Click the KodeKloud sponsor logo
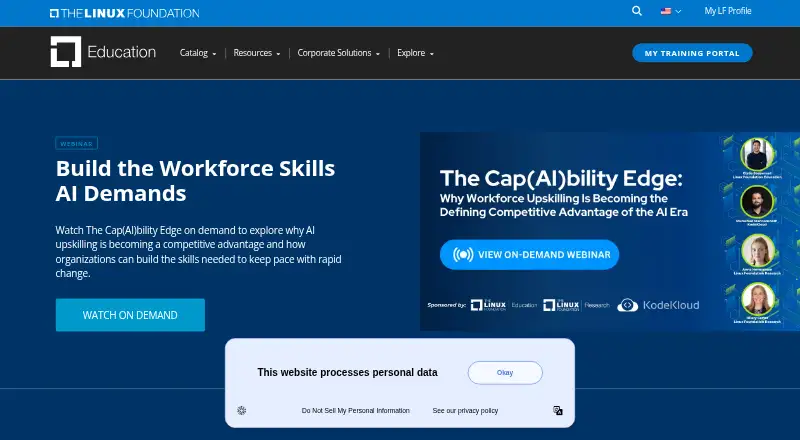Image resolution: width=800 pixels, height=440 pixels. (658, 305)
